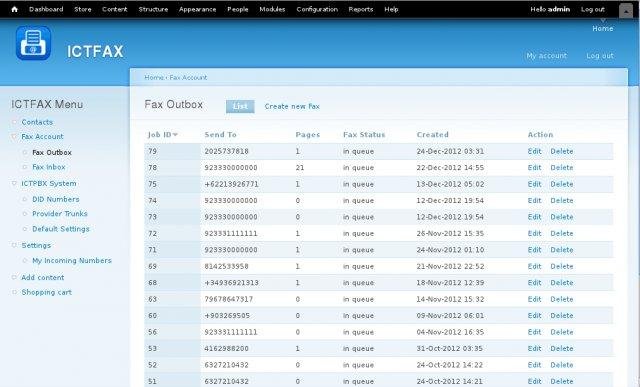Open Dashboard in admin menu
Viewport: 640px width, 387px height.
click(x=46, y=9)
